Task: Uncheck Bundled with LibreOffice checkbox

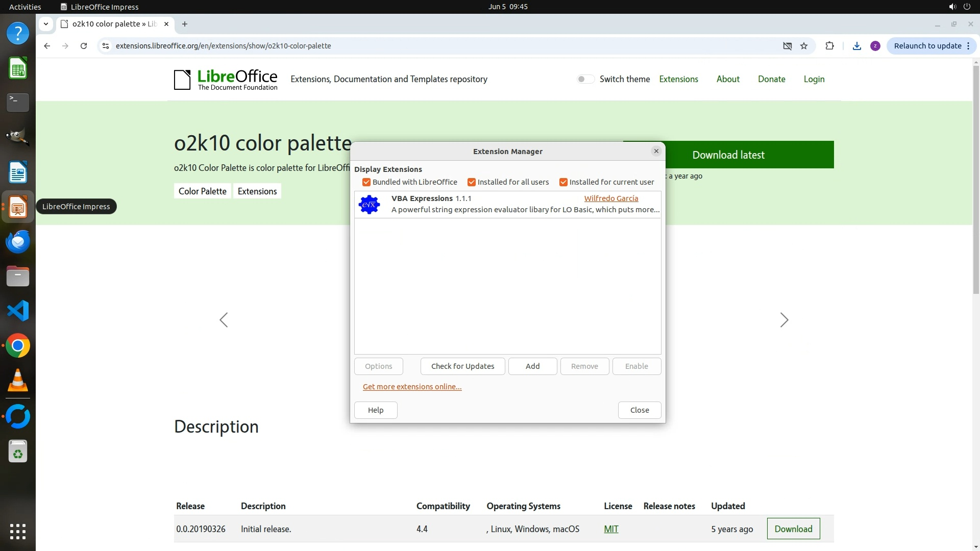Action: click(366, 182)
